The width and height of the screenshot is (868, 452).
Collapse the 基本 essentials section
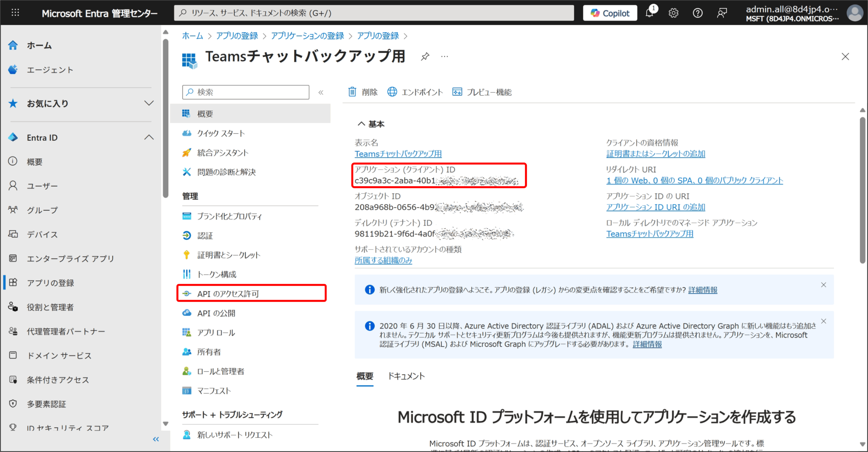[361, 124]
